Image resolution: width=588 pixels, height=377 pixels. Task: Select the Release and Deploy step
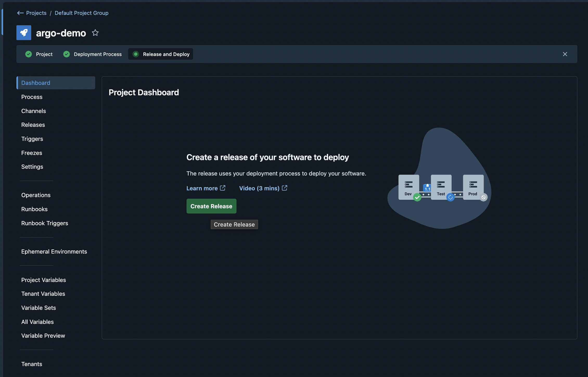click(x=161, y=54)
